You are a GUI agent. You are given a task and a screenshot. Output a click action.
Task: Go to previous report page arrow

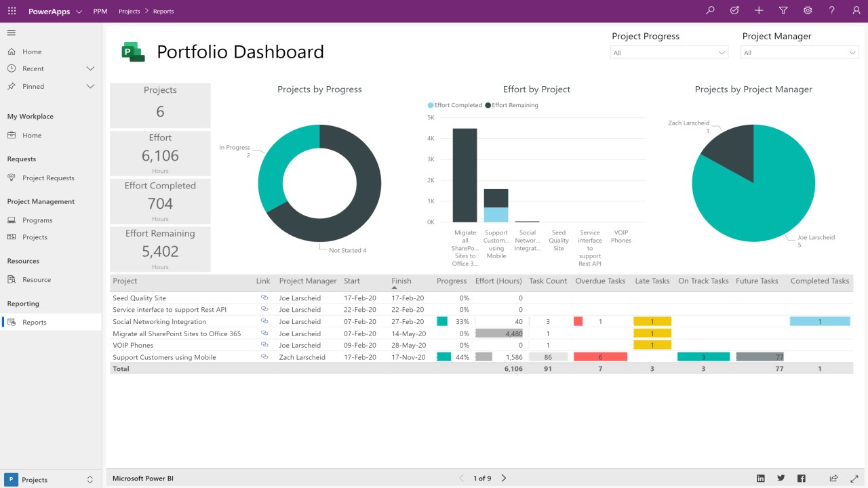click(462, 479)
